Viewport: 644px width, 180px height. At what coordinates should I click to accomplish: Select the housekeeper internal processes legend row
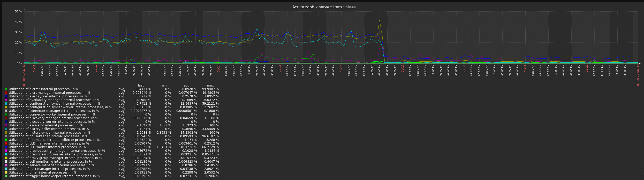coord(112,136)
